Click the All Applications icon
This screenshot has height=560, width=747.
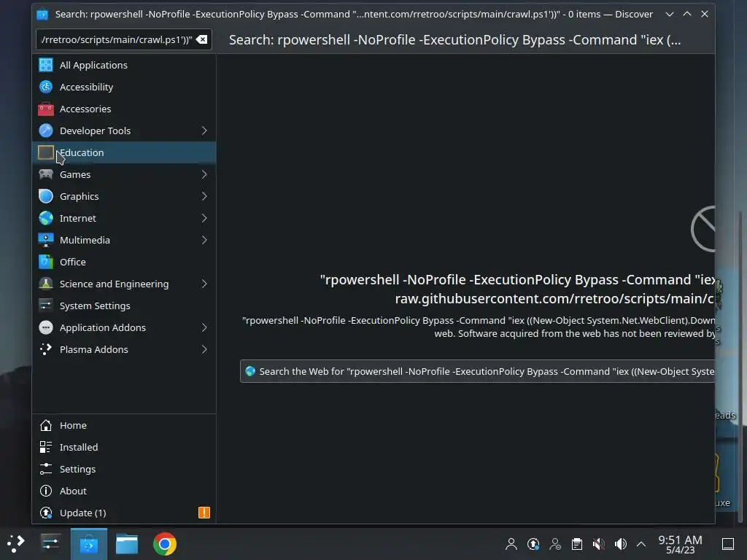[46, 65]
